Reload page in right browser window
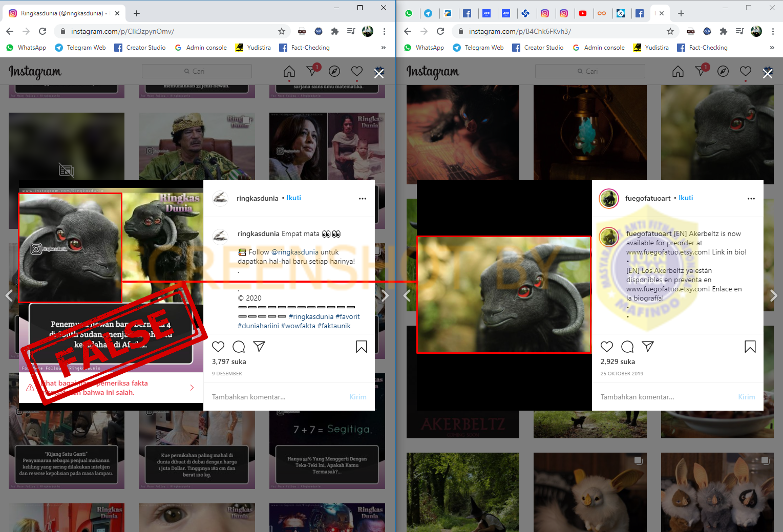Screen dimensions: 783x532 pyautogui.click(x=440, y=31)
